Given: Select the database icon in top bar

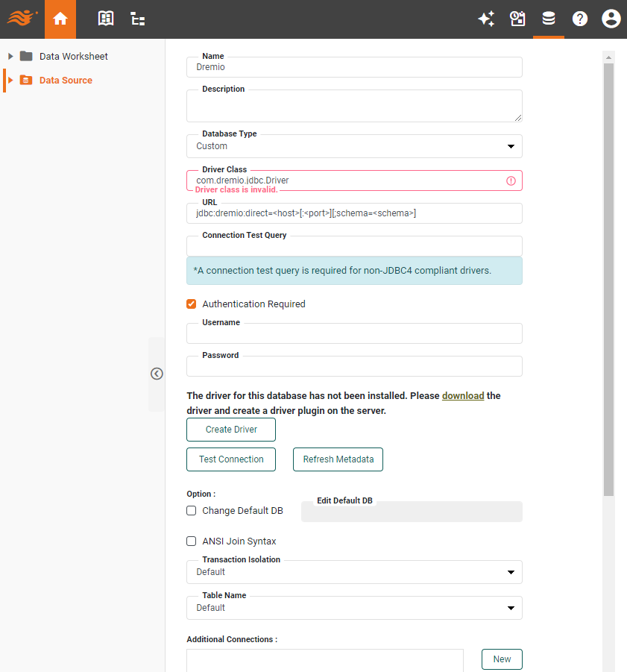Looking at the screenshot, I should click(x=549, y=19).
